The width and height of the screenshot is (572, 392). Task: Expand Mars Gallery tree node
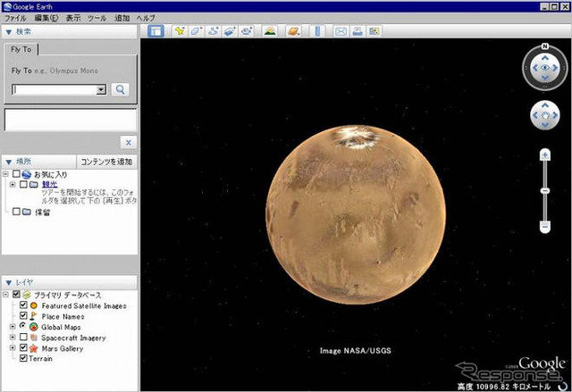click(13, 347)
